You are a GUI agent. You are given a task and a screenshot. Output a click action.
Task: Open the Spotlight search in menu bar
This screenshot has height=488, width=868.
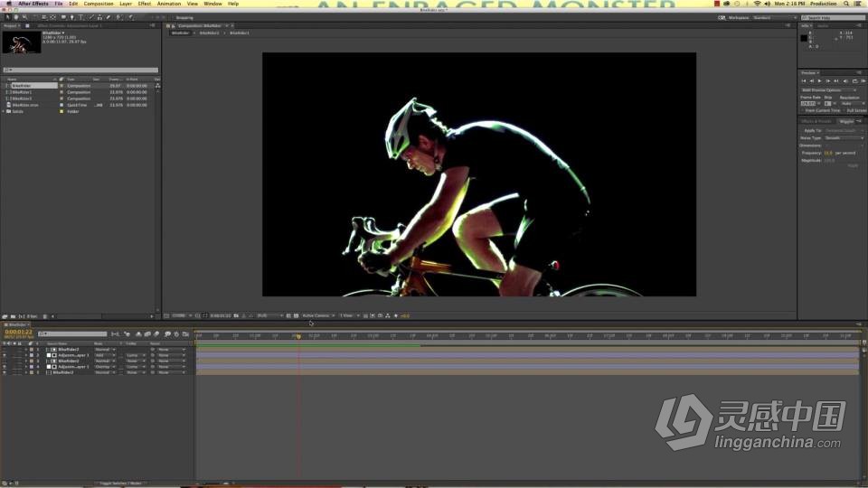tap(846, 4)
